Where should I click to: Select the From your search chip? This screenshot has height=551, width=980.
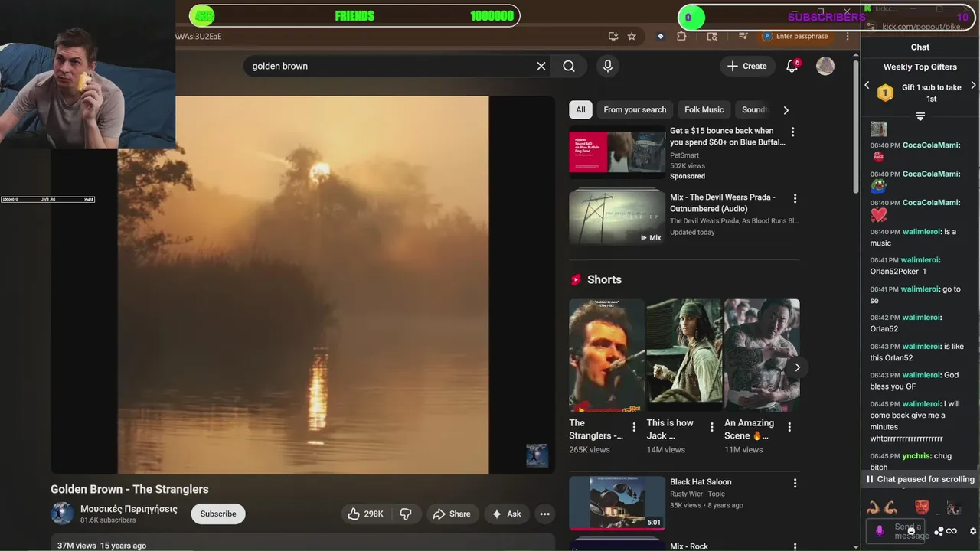point(635,109)
